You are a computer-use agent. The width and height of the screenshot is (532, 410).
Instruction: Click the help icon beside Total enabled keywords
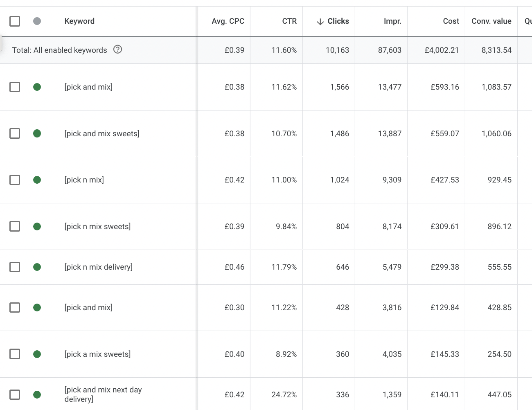[117, 50]
